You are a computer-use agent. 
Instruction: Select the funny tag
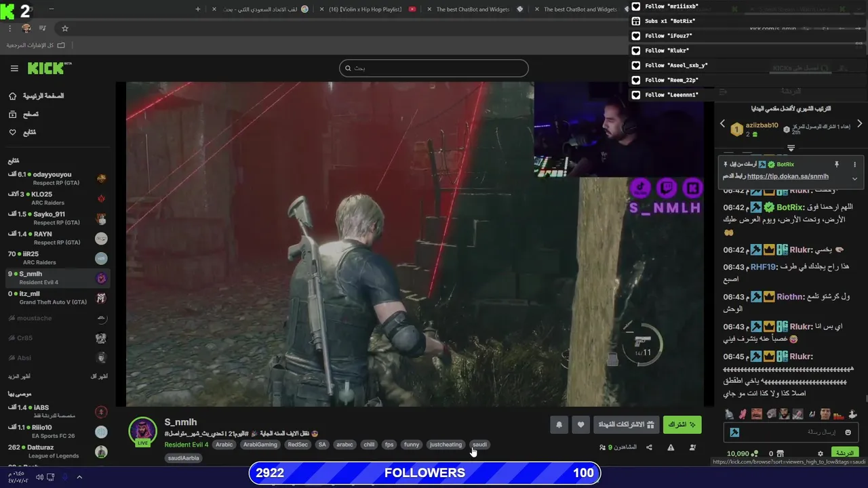pyautogui.click(x=412, y=445)
